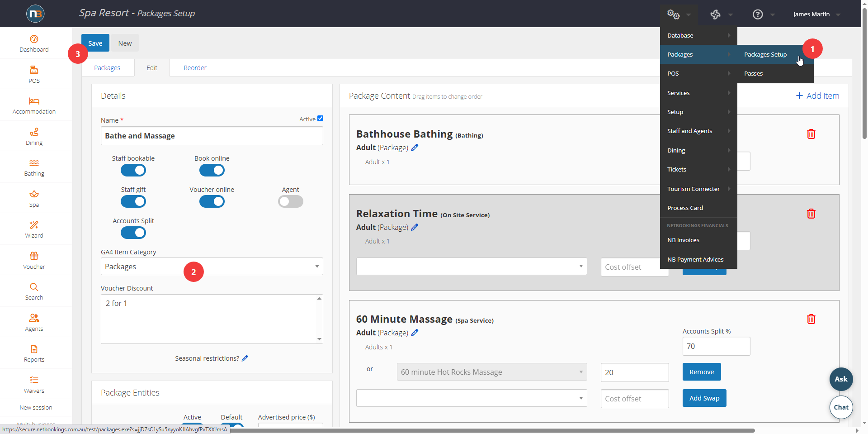
Task: Toggle Accounts Split switch
Action: (x=133, y=233)
